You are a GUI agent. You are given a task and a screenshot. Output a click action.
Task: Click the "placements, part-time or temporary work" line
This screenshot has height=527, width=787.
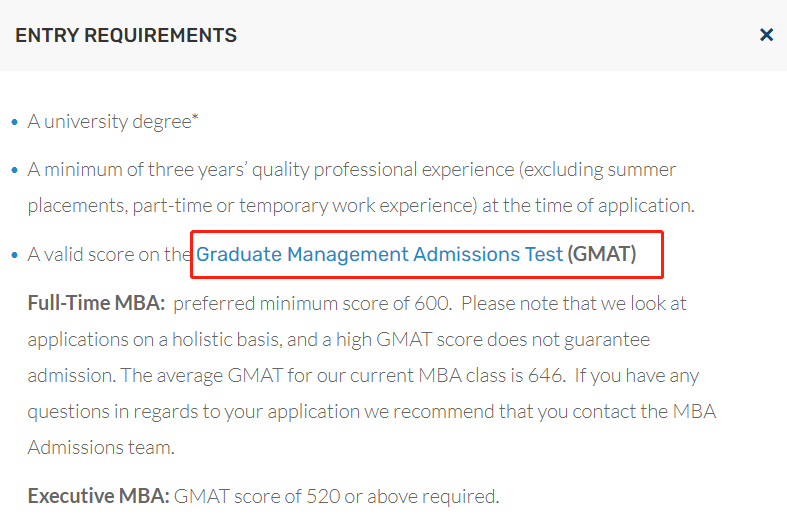pyautogui.click(x=361, y=206)
